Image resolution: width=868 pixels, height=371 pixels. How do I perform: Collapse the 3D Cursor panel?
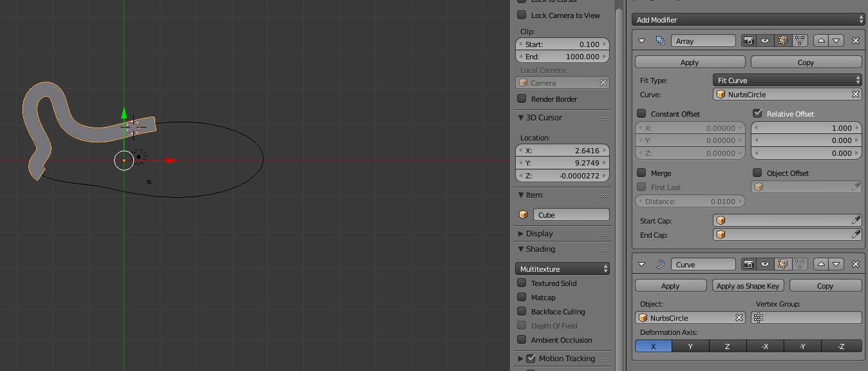[521, 118]
